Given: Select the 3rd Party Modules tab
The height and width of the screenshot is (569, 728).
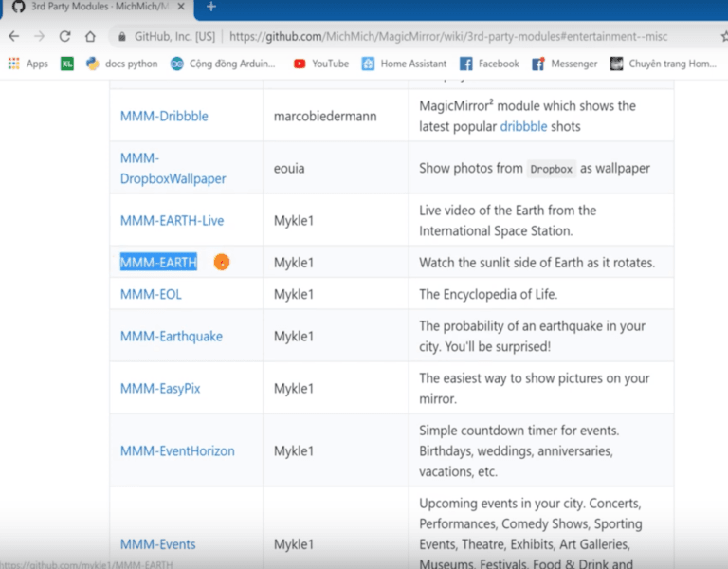Looking at the screenshot, I should pos(95,7).
